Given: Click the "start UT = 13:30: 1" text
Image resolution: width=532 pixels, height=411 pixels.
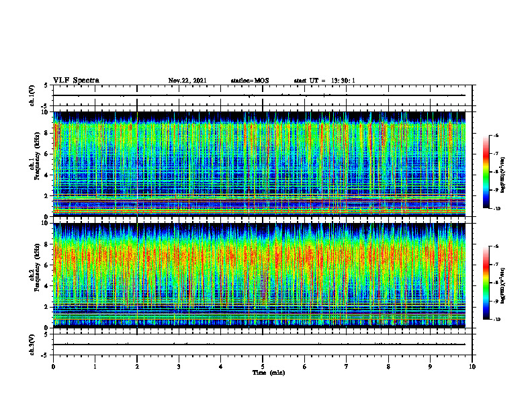Looking at the screenshot, I should tap(324, 81).
